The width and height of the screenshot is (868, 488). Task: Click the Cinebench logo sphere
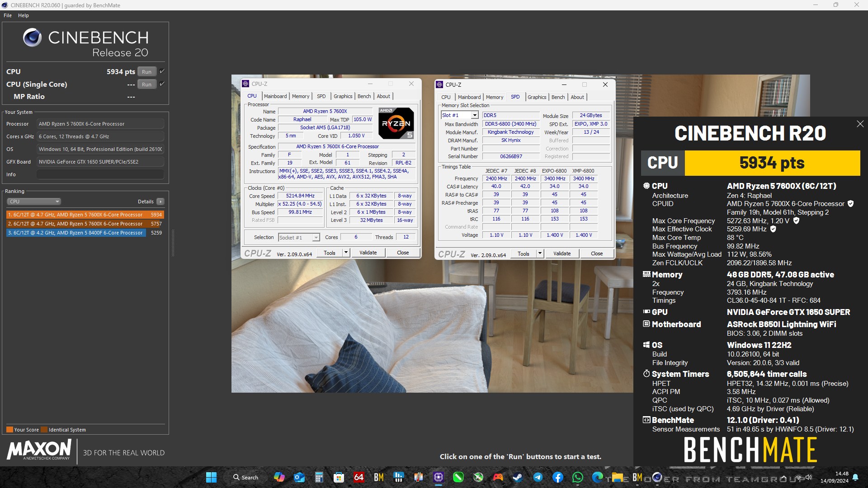point(32,38)
